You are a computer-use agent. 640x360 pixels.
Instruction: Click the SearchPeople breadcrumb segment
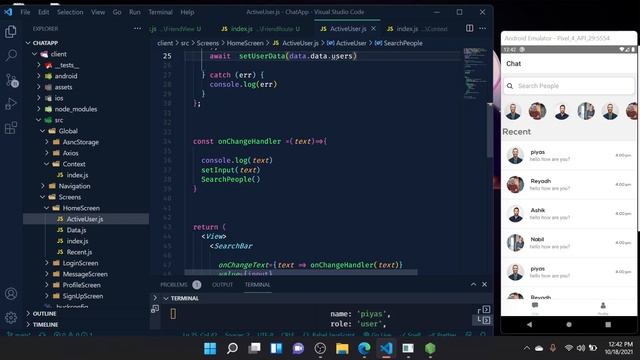click(x=403, y=43)
